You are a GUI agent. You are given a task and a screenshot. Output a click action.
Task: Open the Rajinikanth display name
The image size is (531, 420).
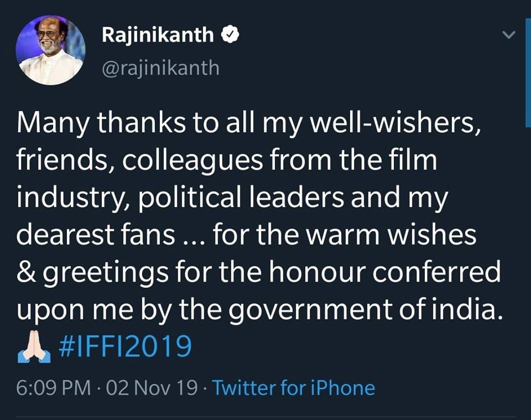158,35
